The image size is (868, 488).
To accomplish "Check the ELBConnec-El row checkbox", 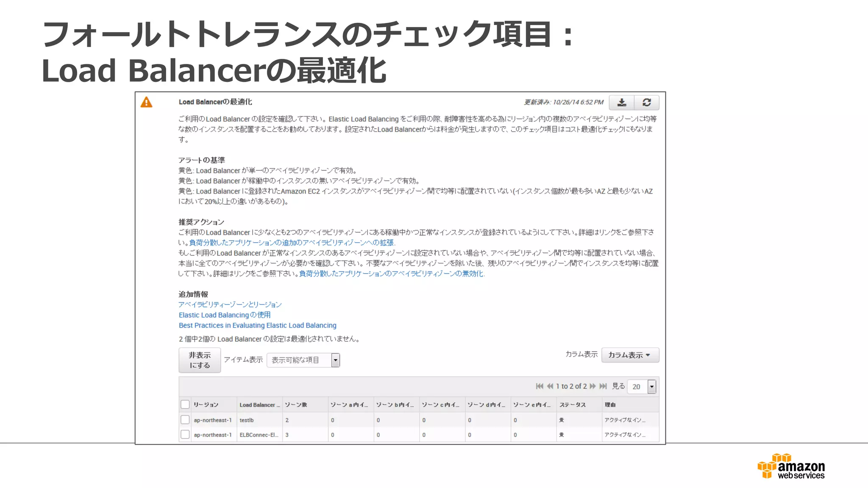I will pos(185,435).
